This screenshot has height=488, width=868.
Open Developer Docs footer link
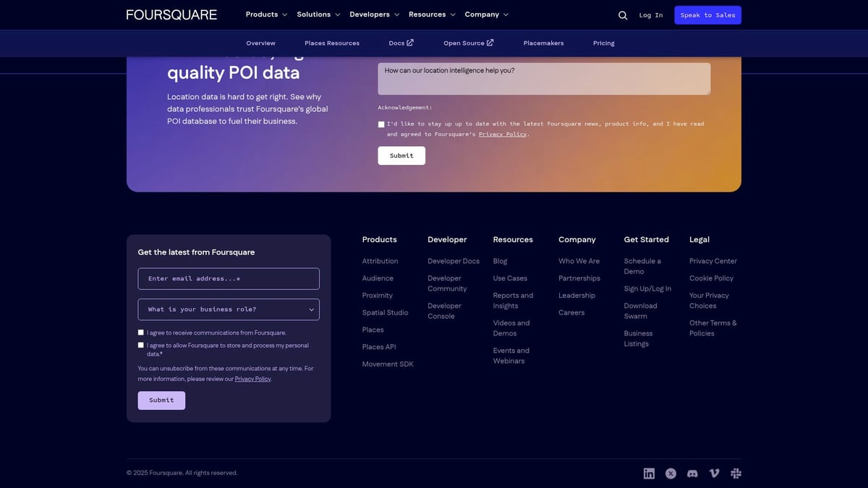[x=454, y=261]
